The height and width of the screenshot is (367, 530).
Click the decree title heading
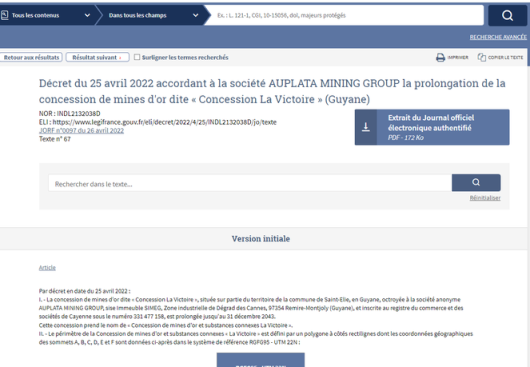tap(272, 91)
